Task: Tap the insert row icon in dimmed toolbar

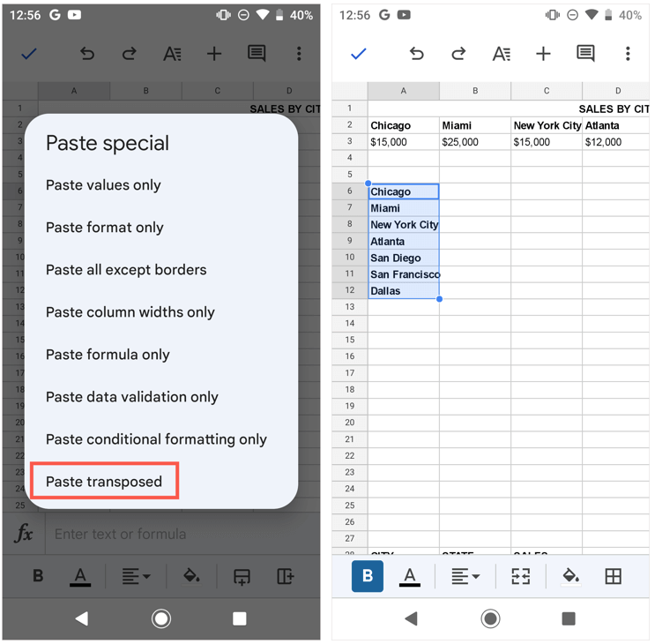Action: pyautogui.click(x=242, y=576)
